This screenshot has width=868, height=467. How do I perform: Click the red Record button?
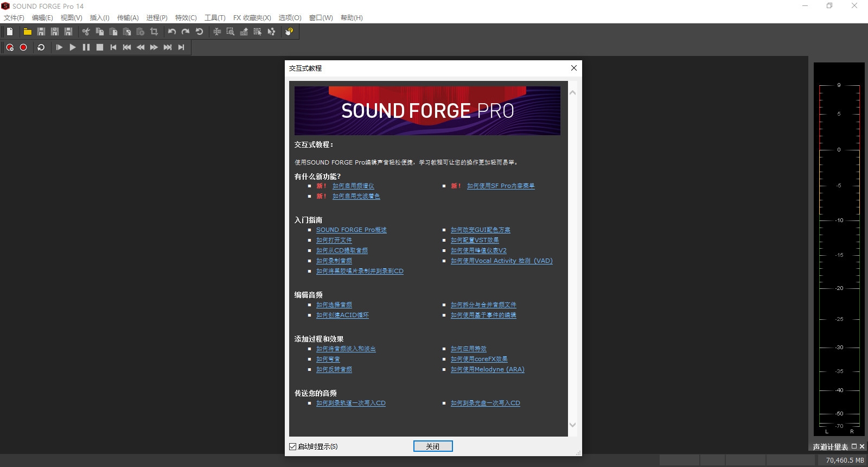(23, 47)
